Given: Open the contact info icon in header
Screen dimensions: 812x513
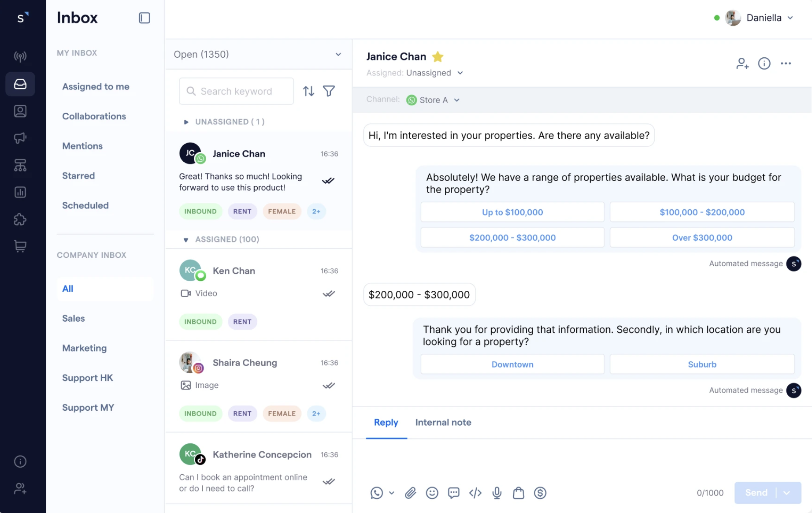Looking at the screenshot, I should [x=764, y=63].
